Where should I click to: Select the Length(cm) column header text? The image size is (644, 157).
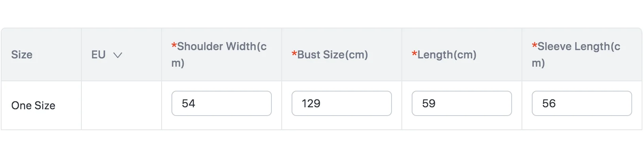tap(444, 54)
